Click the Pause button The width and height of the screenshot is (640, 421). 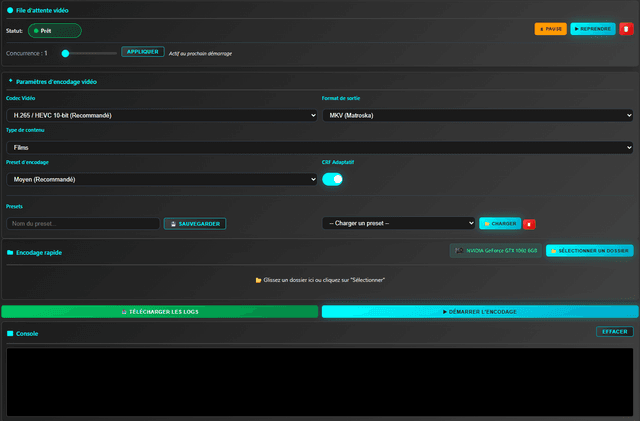coord(551,29)
